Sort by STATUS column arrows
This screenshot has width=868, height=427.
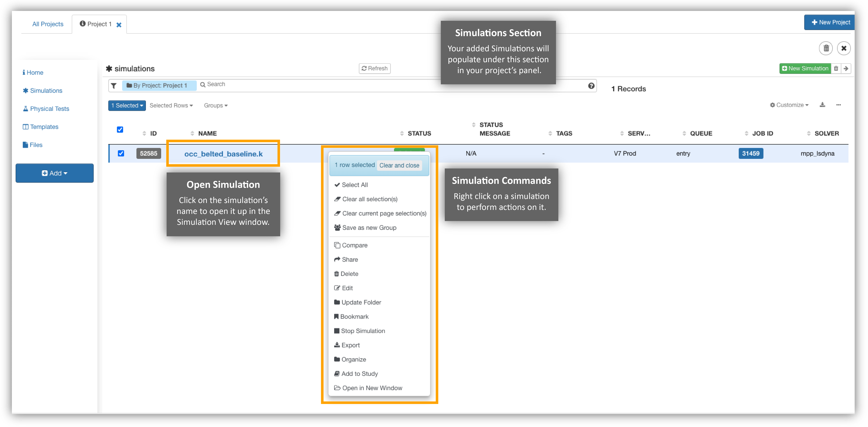tap(402, 134)
